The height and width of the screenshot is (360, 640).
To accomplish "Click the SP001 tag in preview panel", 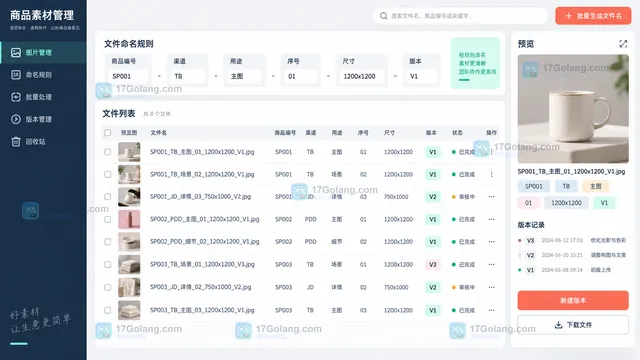I will pyautogui.click(x=534, y=186).
